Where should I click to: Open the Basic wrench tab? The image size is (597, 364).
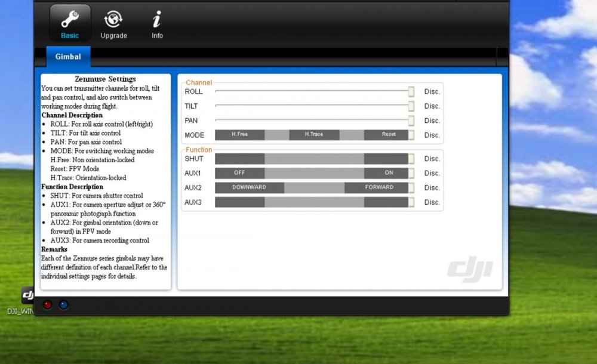pyautogui.click(x=70, y=23)
